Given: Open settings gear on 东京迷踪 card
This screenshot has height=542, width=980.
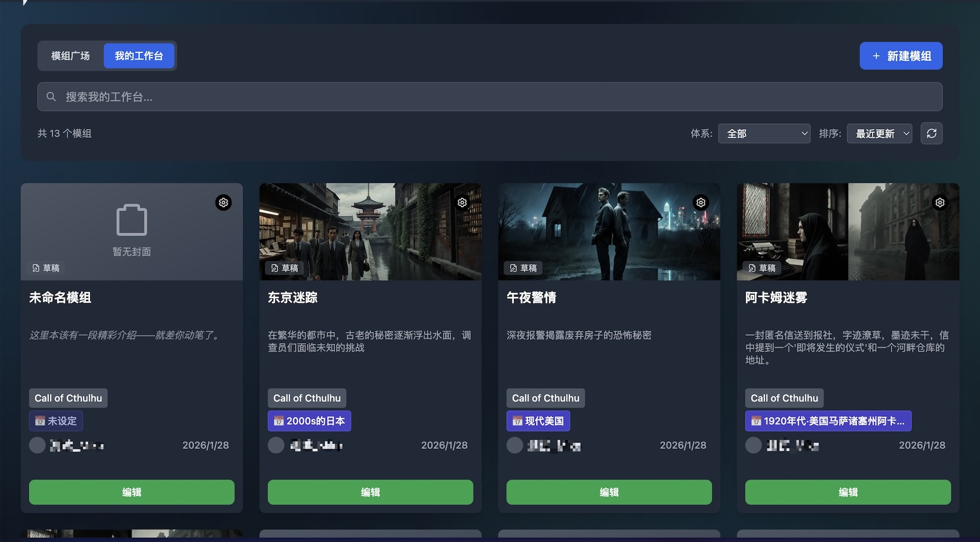Looking at the screenshot, I should [x=462, y=203].
